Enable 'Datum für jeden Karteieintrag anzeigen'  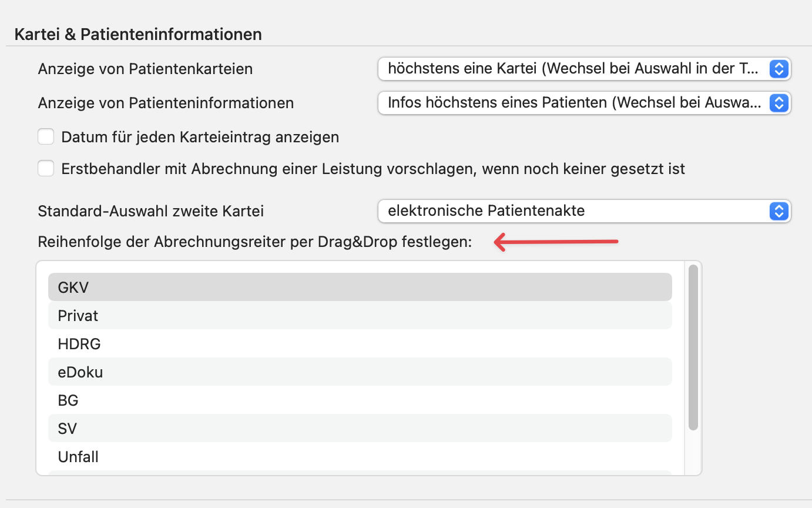(46, 136)
